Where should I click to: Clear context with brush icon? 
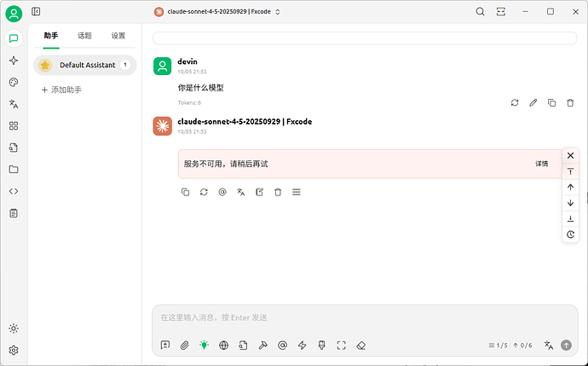click(321, 346)
